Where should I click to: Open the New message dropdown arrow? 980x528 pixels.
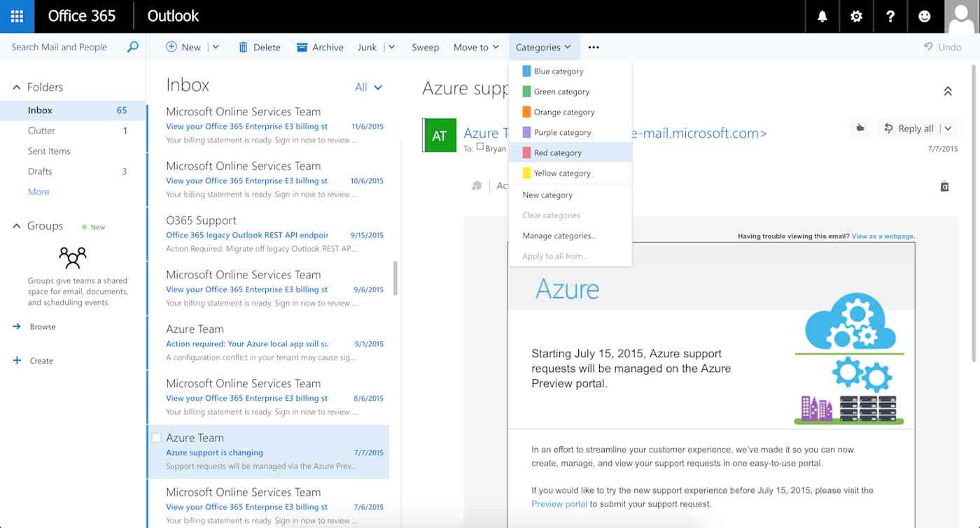click(216, 47)
